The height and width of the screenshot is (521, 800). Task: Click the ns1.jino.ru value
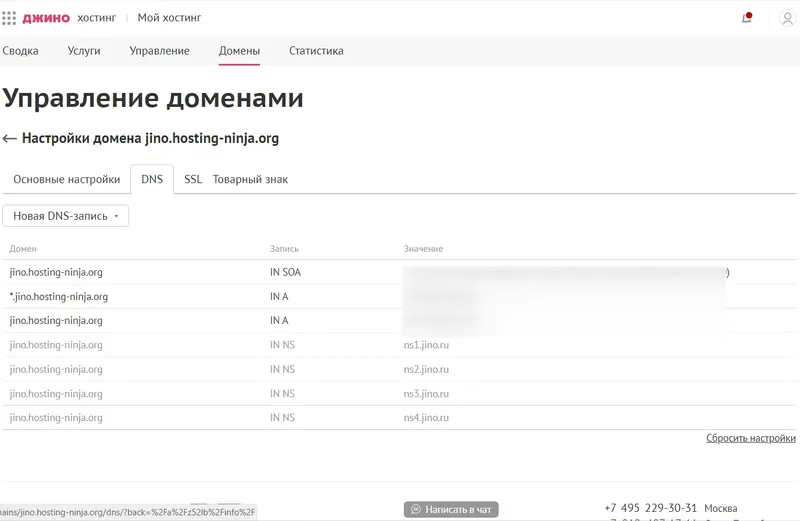coord(426,345)
